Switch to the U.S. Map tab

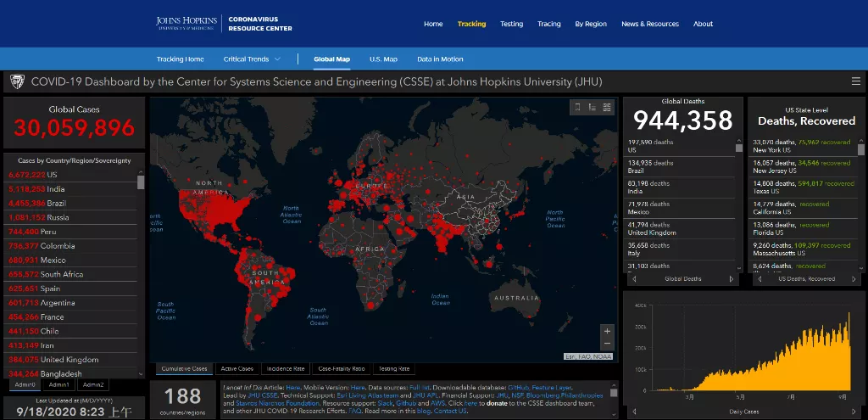tap(384, 59)
